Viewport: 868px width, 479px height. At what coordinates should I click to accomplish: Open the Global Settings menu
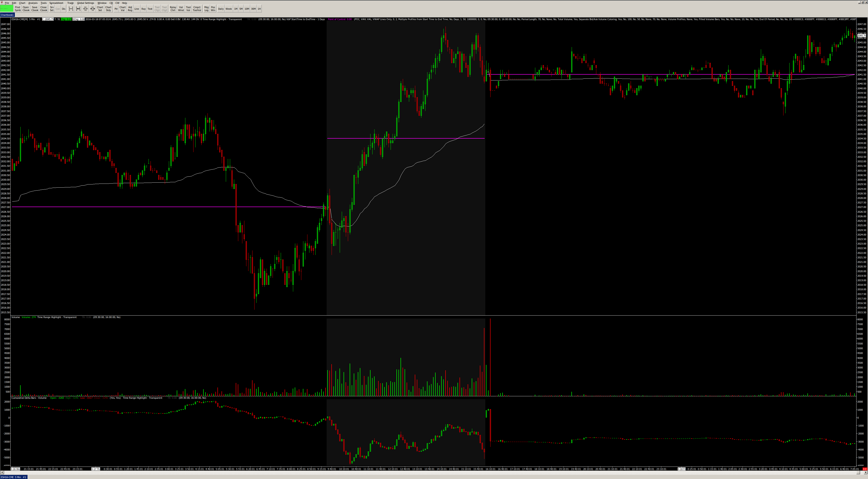[x=86, y=3]
